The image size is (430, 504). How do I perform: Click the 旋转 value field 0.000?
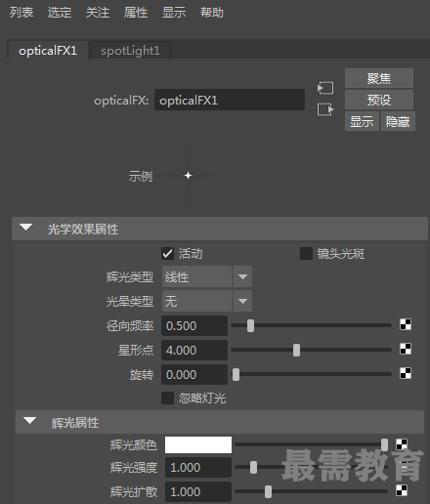click(194, 374)
